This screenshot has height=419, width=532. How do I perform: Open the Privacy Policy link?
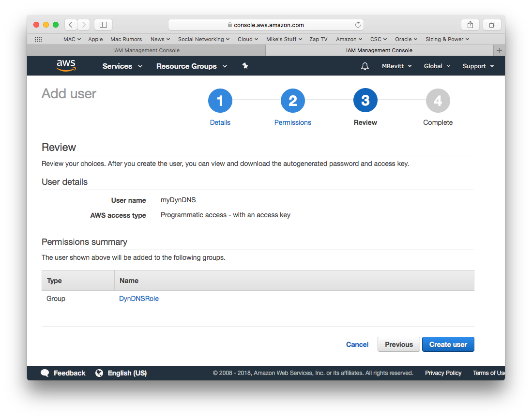[443, 373]
